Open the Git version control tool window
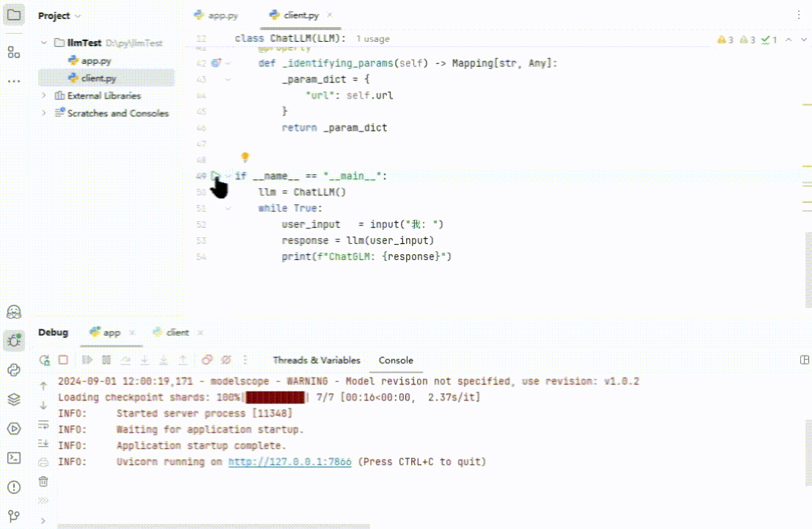Screen dimensions: 812x529 pos(14,516)
